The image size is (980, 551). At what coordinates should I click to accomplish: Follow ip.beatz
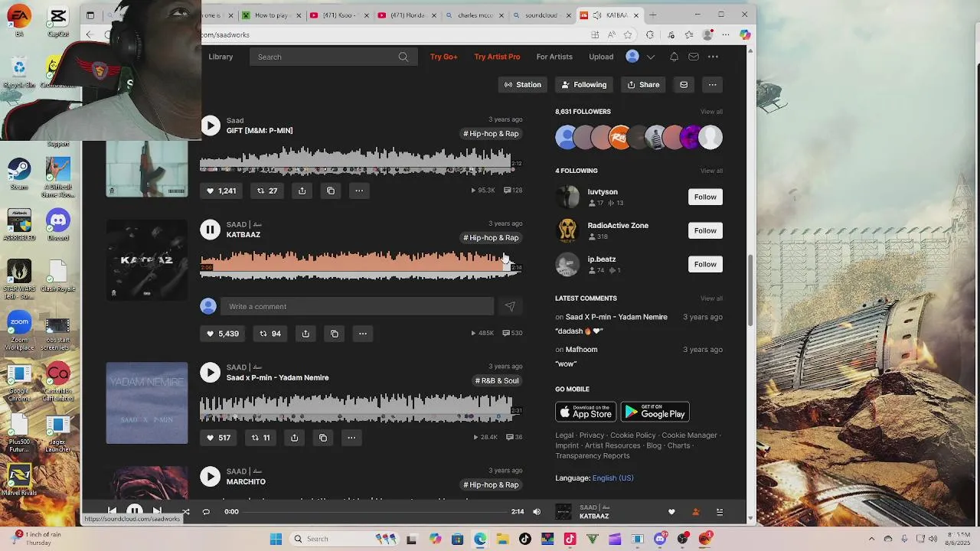[705, 265]
